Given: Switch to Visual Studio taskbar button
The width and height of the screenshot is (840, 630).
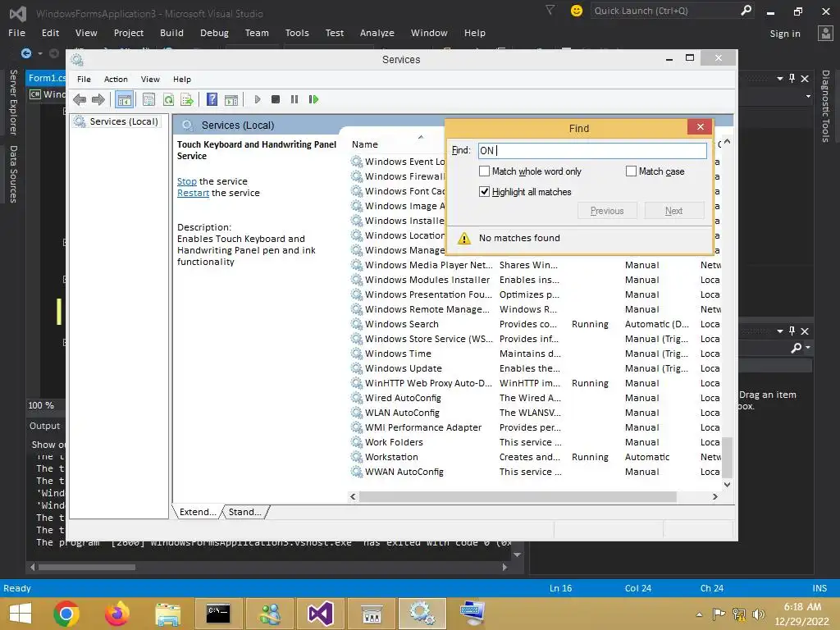Looking at the screenshot, I should click(321, 614).
